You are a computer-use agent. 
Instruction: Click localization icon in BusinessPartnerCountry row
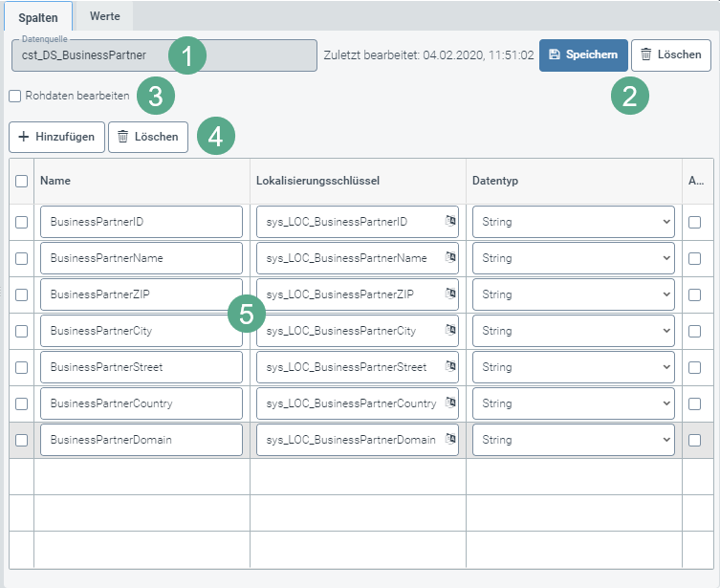pos(450,403)
